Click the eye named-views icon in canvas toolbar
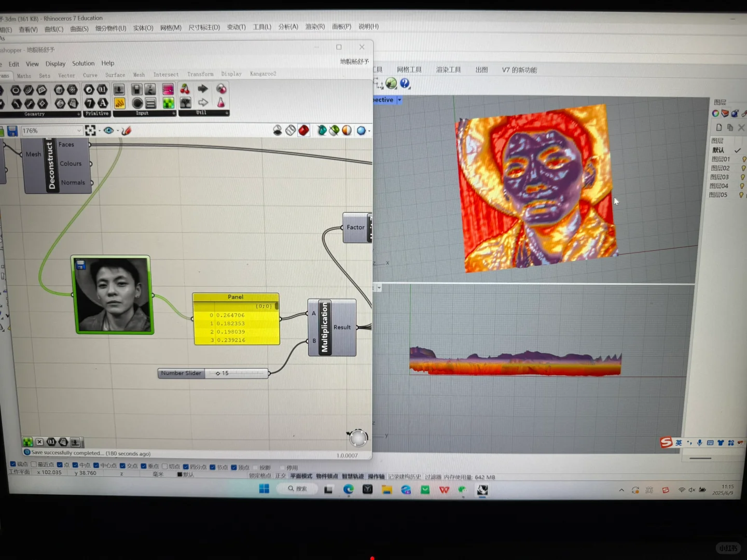 point(108,131)
